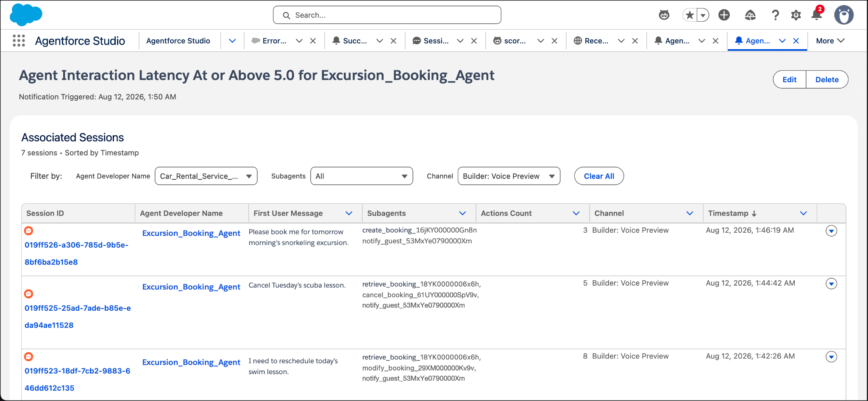Close the Rece... tab
This screenshot has height=401, width=868.
pos(635,41)
